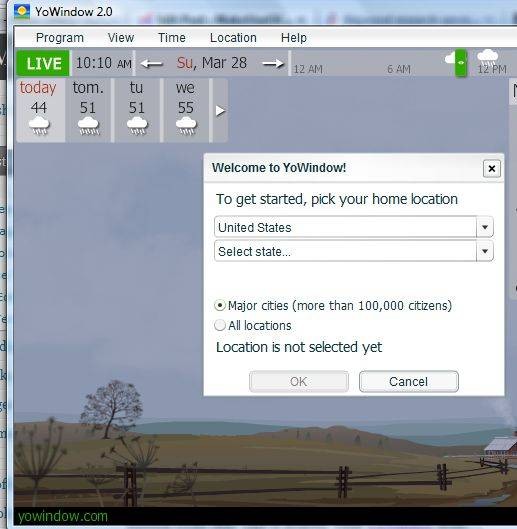The image size is (517, 529).
Task: Click the YoWindow app icon in title bar
Action: coord(22,12)
